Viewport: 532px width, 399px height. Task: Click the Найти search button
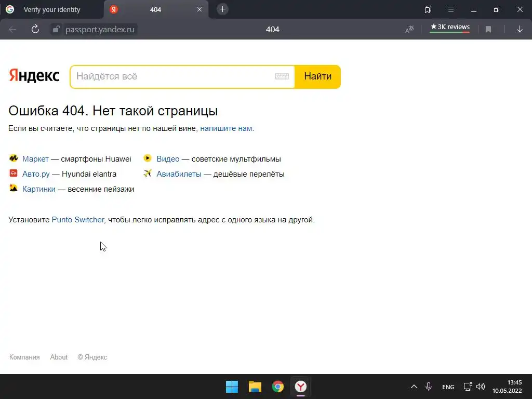(317, 76)
